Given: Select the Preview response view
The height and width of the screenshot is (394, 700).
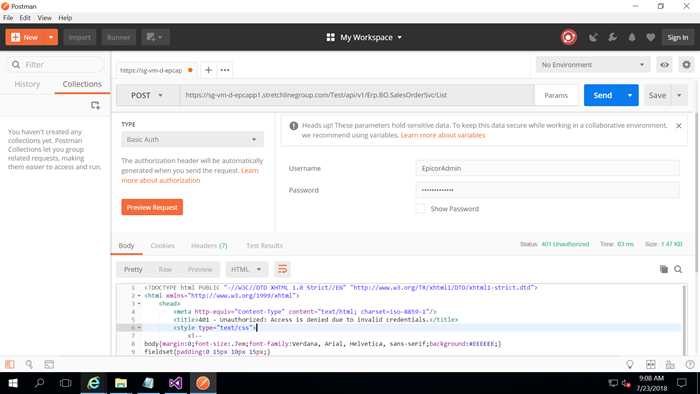Looking at the screenshot, I should [200, 269].
